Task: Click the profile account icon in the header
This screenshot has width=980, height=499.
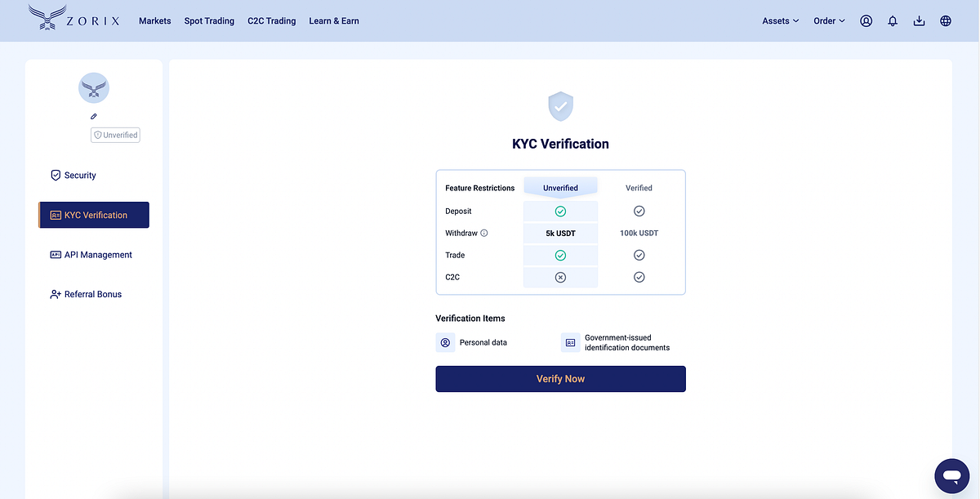Action: (x=866, y=20)
